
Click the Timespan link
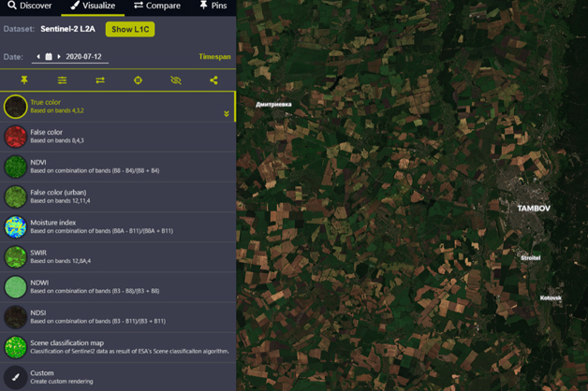[x=214, y=57]
